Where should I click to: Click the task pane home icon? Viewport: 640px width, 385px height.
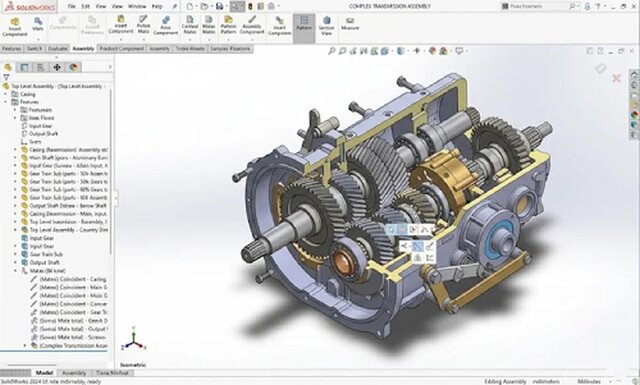(x=634, y=75)
